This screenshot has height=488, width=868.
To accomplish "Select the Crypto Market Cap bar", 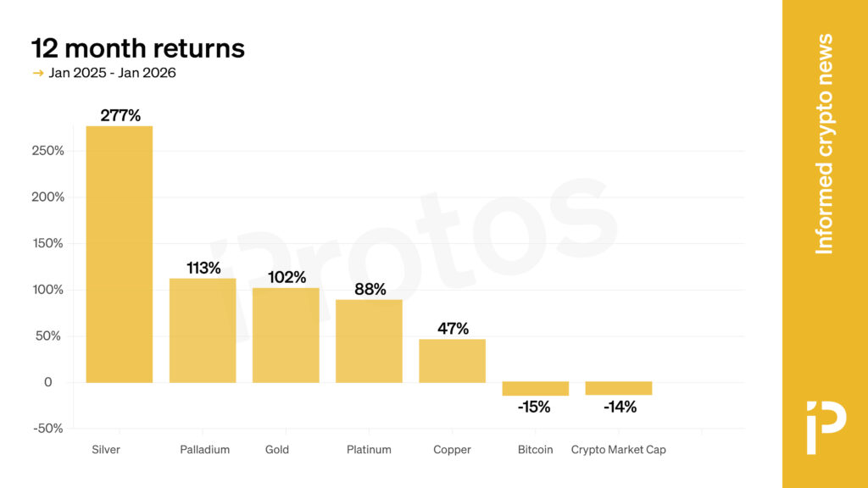I will click(619, 388).
